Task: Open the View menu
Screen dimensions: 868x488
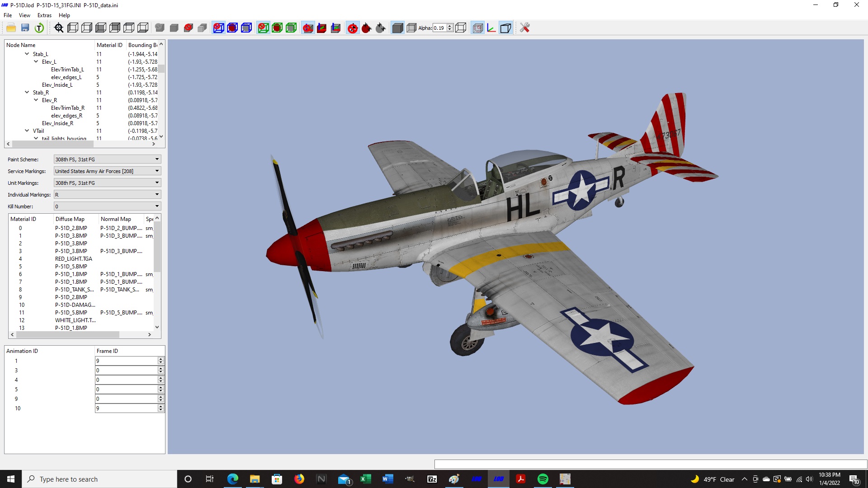Action: click(24, 15)
